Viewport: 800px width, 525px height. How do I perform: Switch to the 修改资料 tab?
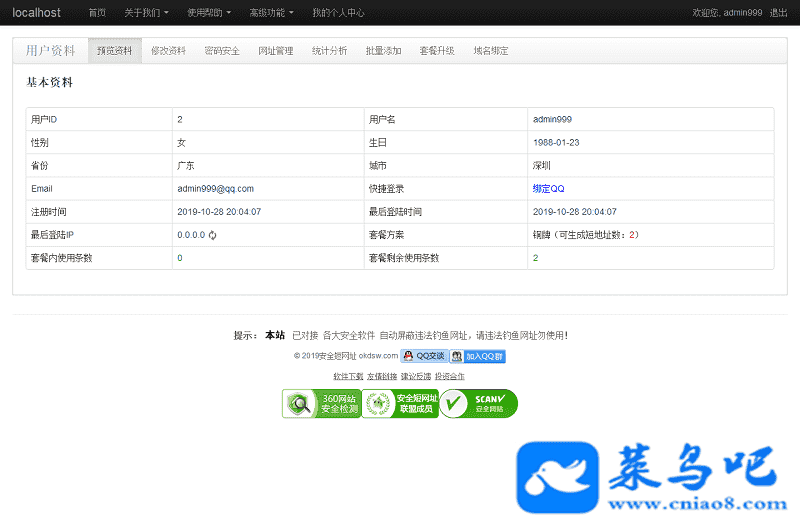click(168, 51)
